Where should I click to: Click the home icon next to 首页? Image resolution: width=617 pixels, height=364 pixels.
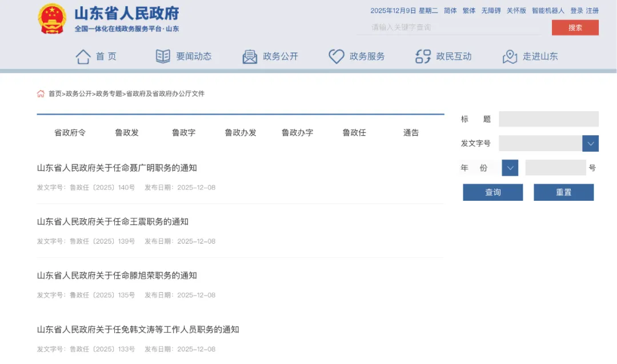[83, 56]
